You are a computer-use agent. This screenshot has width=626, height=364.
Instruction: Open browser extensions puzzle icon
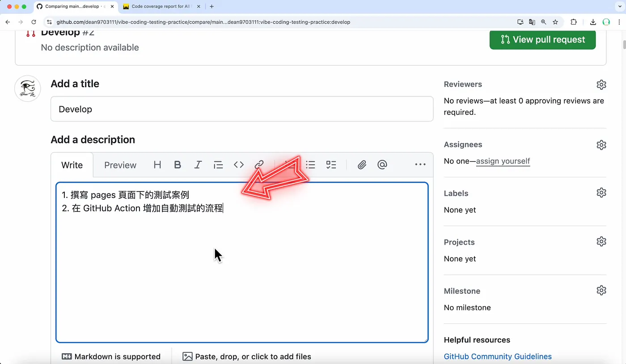coord(574,22)
